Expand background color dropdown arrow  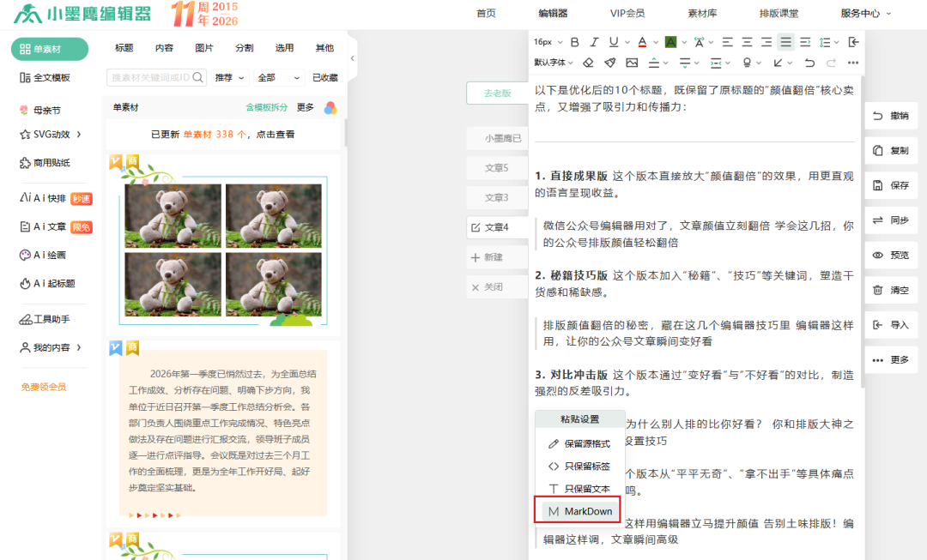684,43
